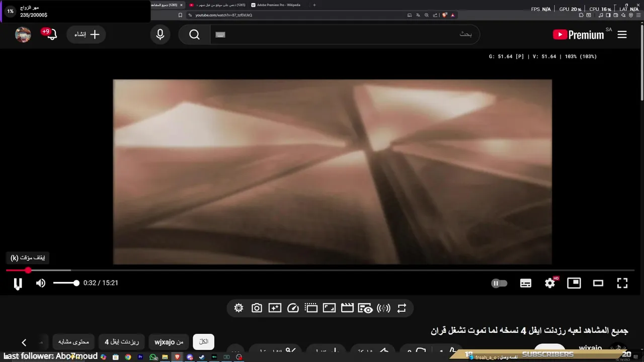Adjust the volume slider
Screen dimensions: 644x362
(x=66, y=283)
